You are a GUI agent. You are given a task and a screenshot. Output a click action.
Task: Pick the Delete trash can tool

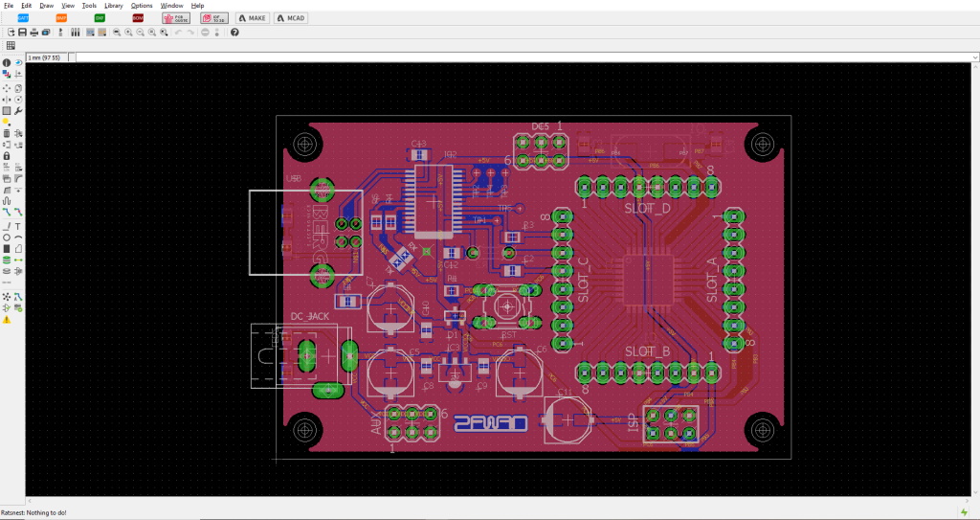tap(7, 133)
